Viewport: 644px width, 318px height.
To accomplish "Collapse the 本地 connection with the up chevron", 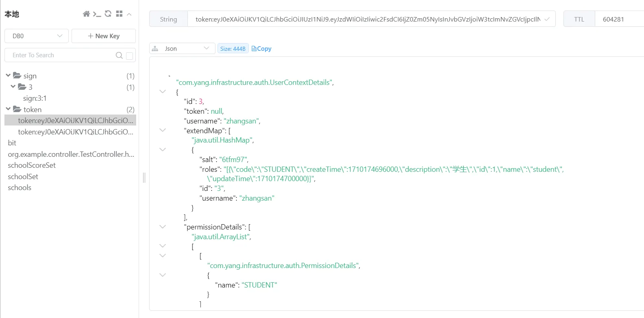I will (129, 14).
